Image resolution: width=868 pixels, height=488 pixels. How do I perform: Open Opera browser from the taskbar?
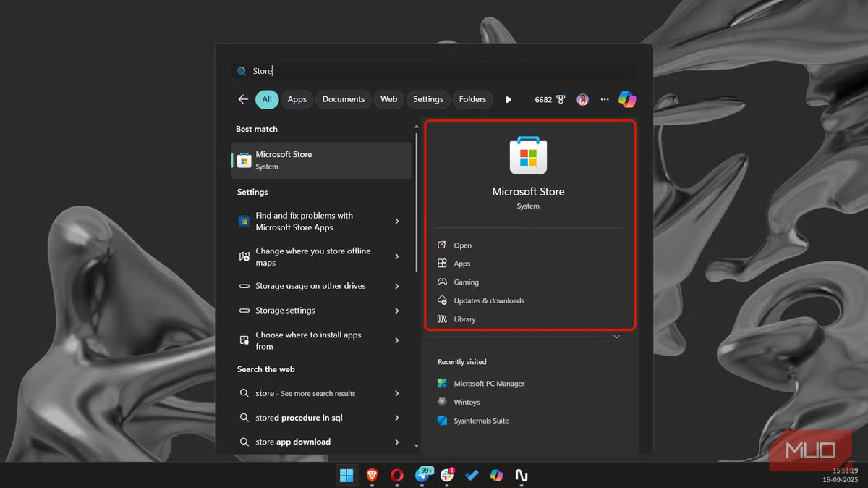coord(397,475)
